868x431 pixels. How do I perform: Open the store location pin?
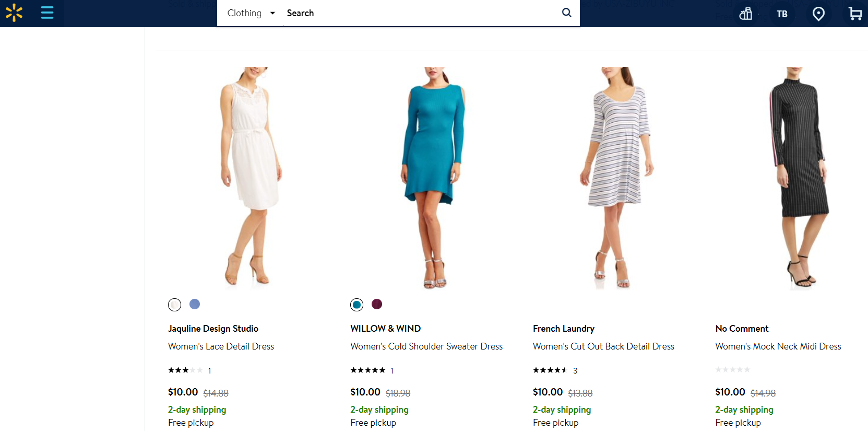(x=818, y=14)
